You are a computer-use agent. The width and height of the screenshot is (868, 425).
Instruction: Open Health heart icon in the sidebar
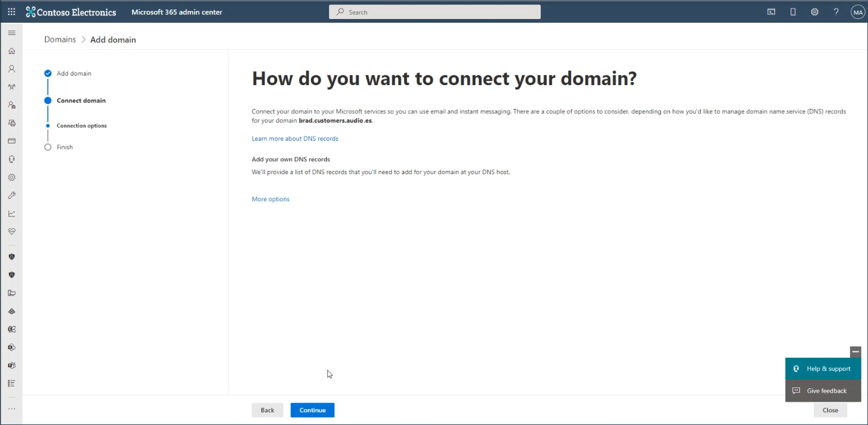click(x=11, y=231)
